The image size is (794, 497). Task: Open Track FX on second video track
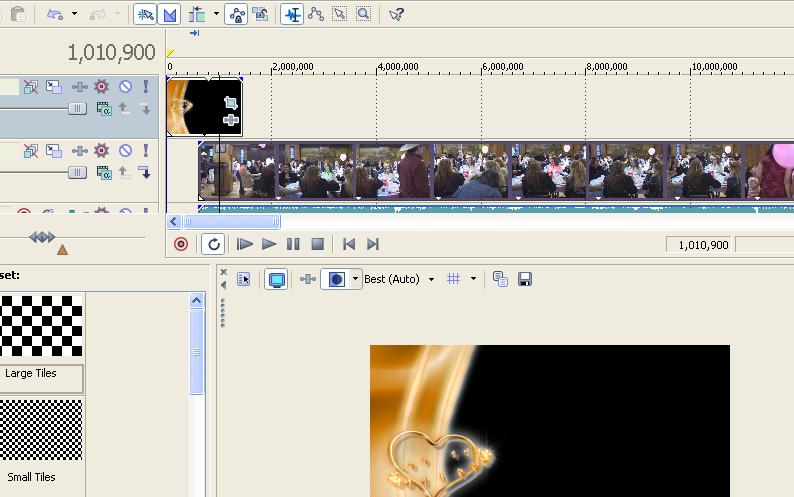80,151
